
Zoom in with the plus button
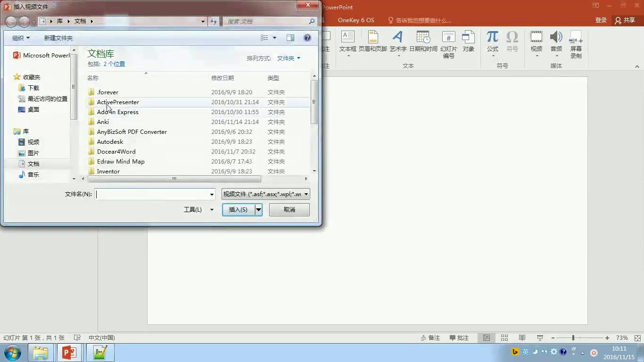tap(607, 338)
